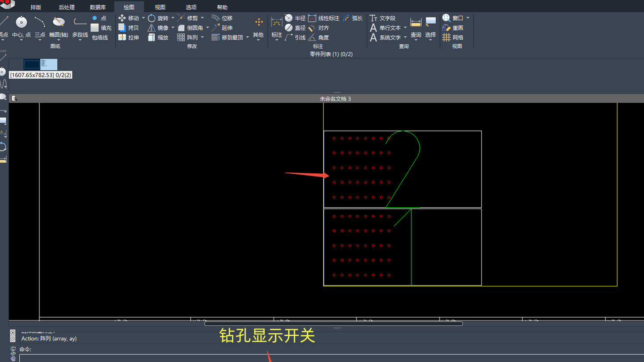This screenshot has width=644, height=362.
Task: Expand the 移动 dropdown arrow
Action: 143,18
